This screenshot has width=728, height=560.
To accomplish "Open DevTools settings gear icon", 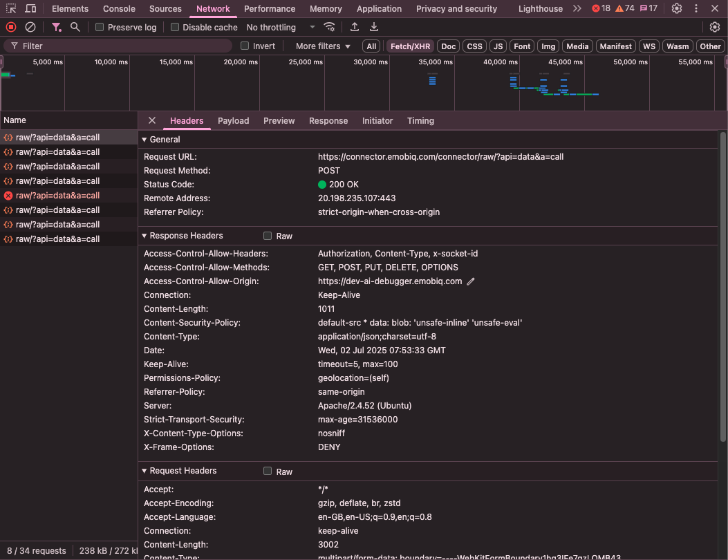I will point(677,9).
